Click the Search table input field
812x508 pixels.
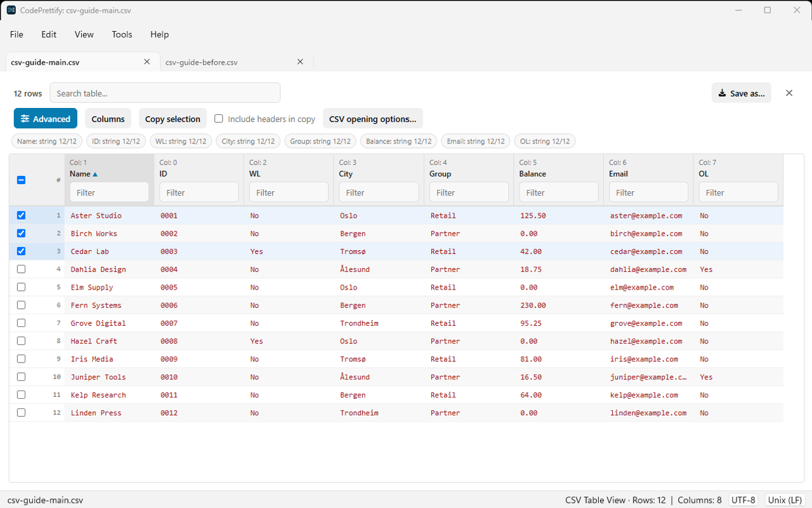[x=165, y=93]
